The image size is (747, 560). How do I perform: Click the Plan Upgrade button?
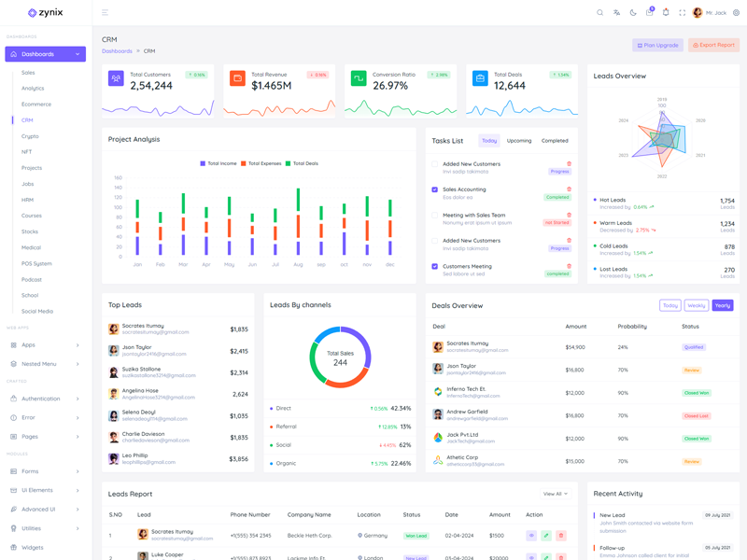point(657,45)
